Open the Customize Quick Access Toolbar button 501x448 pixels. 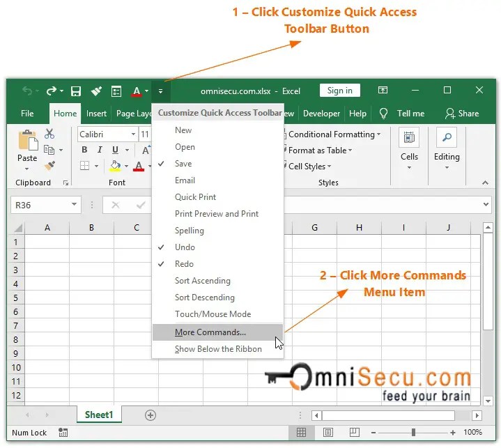161,91
